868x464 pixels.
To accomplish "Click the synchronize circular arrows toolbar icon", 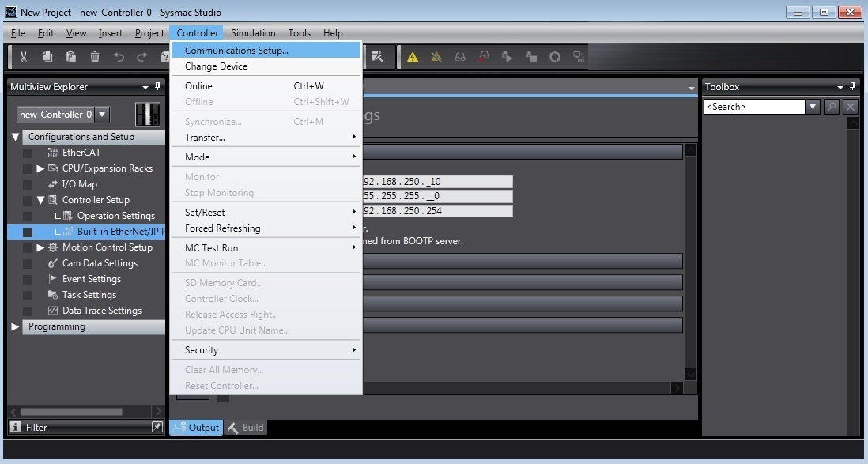I will [x=555, y=56].
